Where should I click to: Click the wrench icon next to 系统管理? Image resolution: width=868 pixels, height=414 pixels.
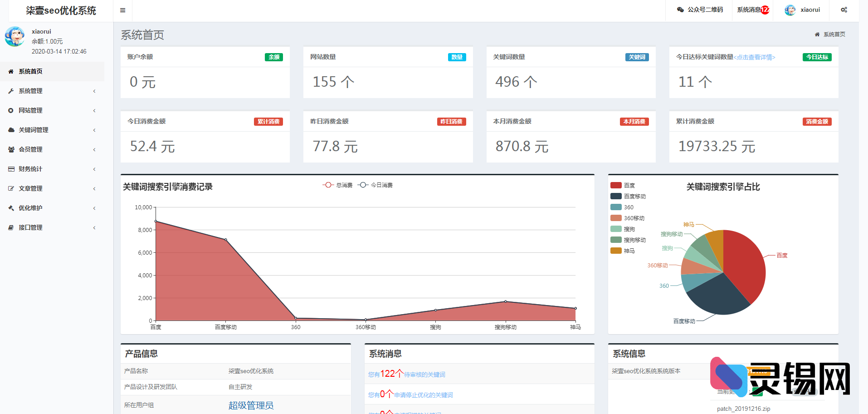tap(11, 91)
